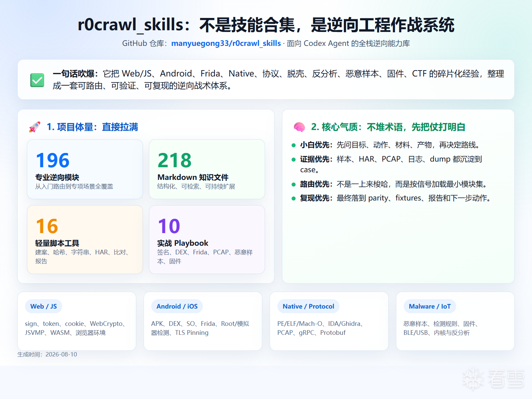Click text 恶意样本、检测规则、固件 description
532x399 pixels.
(442, 328)
